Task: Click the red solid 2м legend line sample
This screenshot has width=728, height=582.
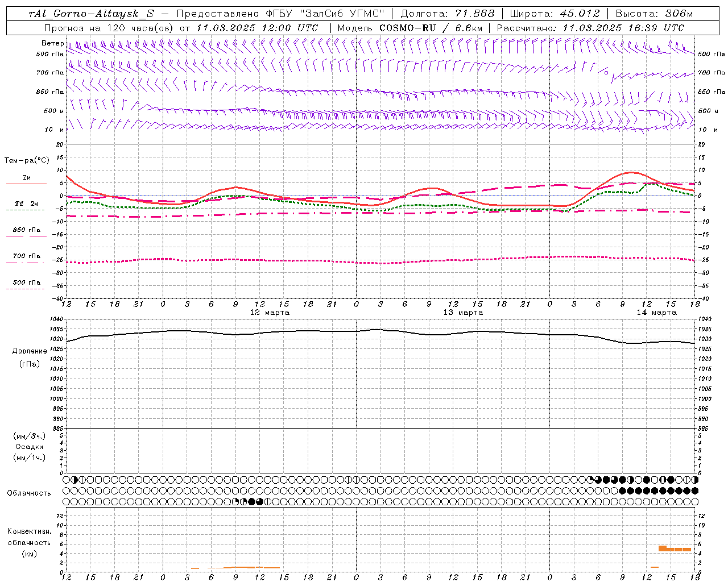Action: 26,184
